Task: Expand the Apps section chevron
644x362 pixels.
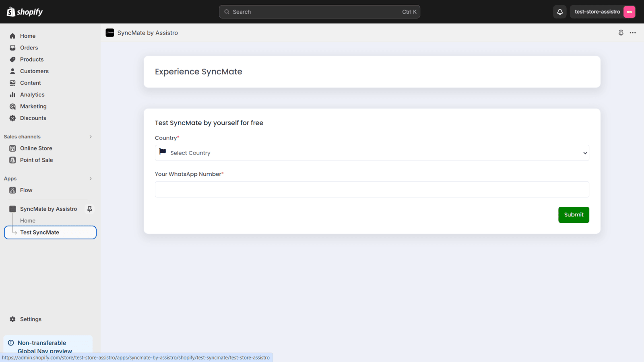Action: tap(91, 179)
